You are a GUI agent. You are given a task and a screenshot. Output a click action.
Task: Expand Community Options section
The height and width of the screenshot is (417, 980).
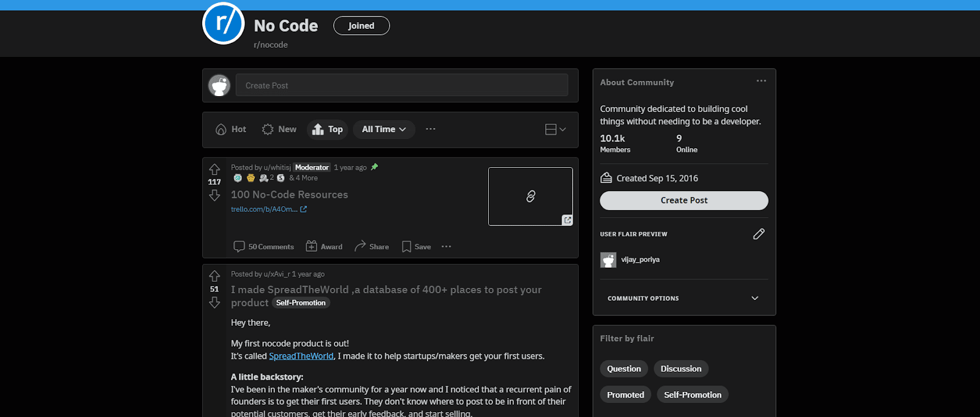[x=684, y=298]
